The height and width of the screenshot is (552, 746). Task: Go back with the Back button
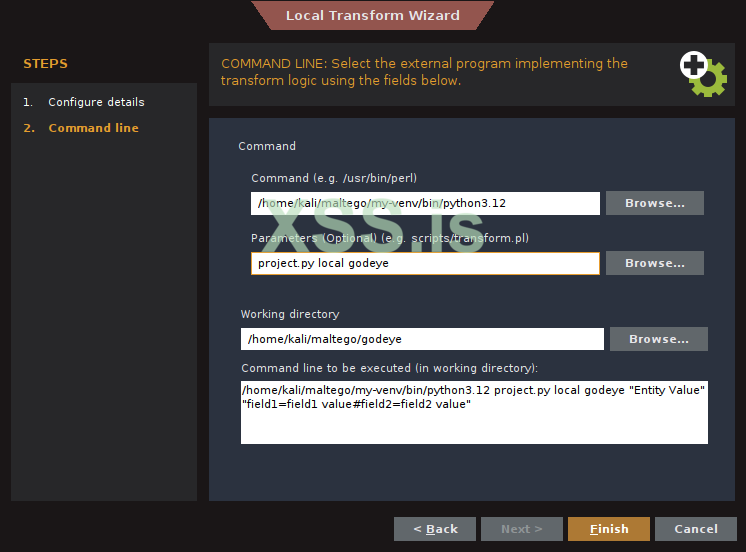tap(435, 529)
